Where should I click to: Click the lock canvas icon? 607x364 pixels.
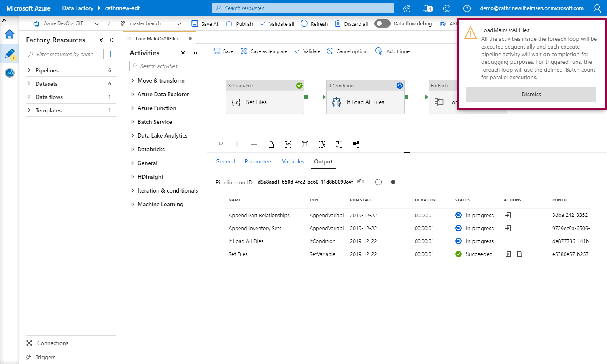click(x=271, y=144)
